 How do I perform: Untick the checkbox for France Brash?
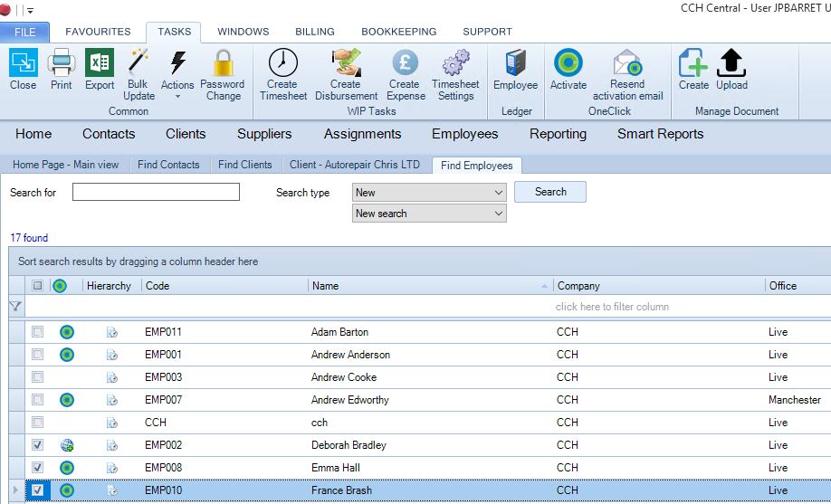pyautogui.click(x=38, y=490)
